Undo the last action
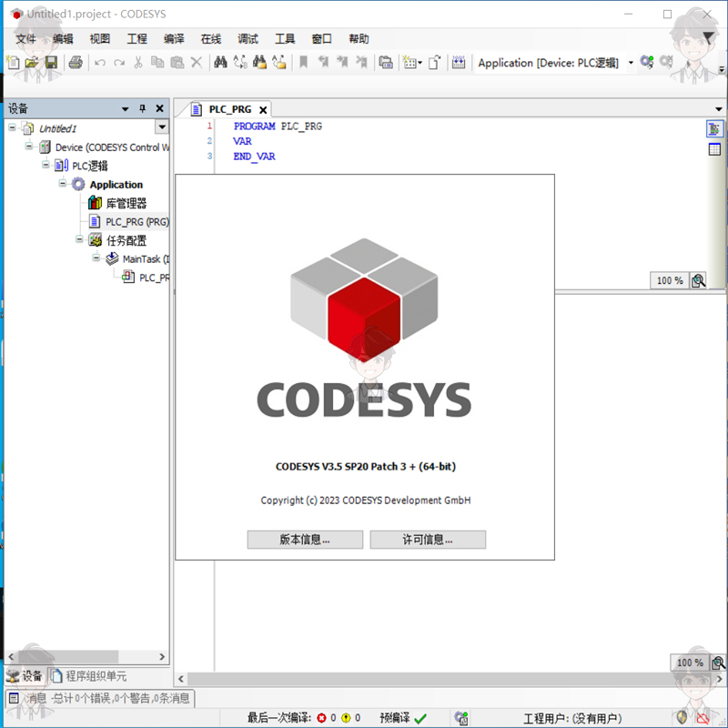Screen dimensions: 728x728 [x=100, y=62]
